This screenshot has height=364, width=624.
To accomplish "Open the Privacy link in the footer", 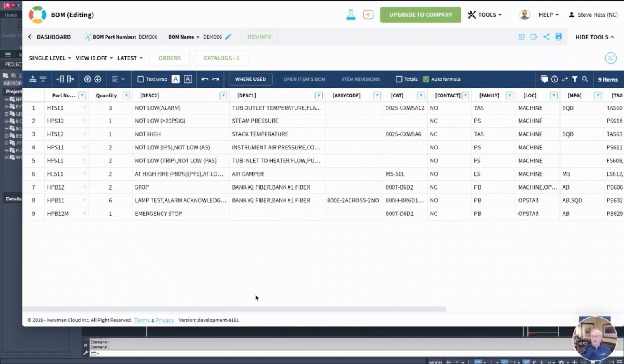I will [x=165, y=320].
